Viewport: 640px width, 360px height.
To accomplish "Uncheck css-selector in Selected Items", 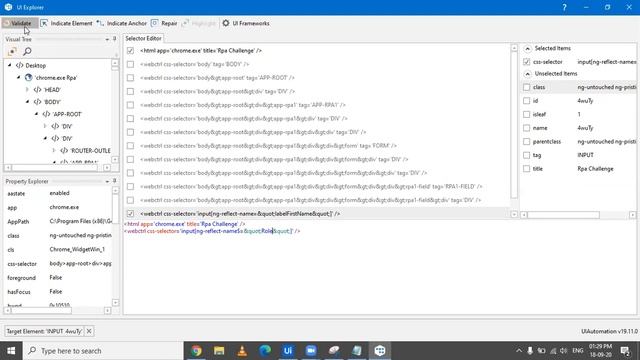I will click(527, 62).
